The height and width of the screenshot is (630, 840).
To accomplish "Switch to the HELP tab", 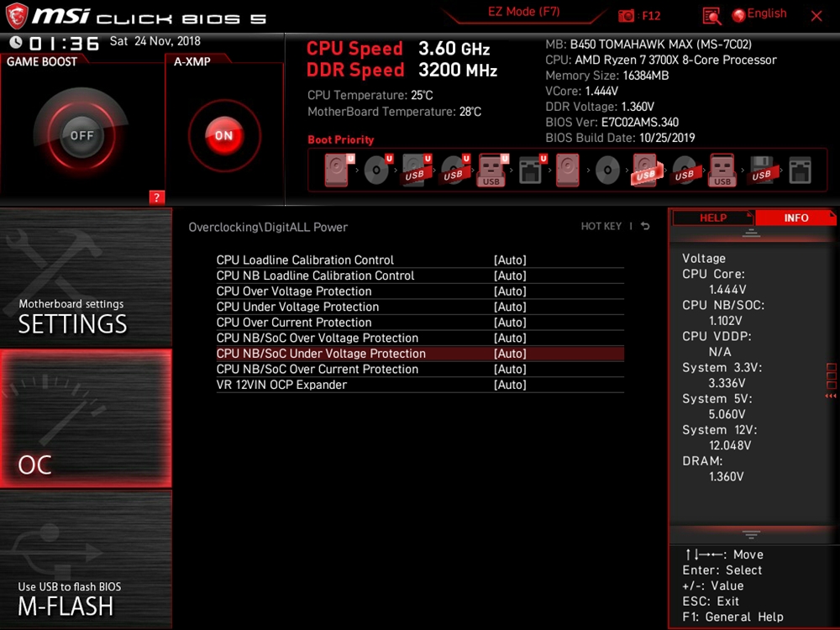I will [713, 218].
